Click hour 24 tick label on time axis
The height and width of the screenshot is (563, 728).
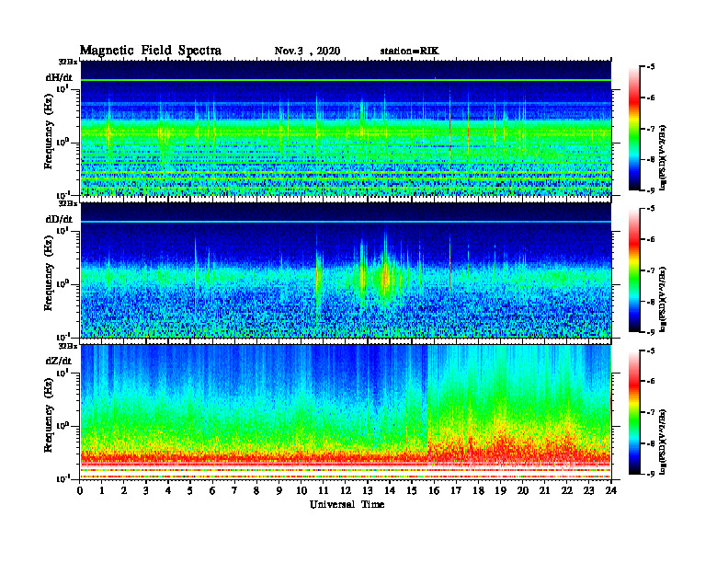pyautogui.click(x=611, y=491)
